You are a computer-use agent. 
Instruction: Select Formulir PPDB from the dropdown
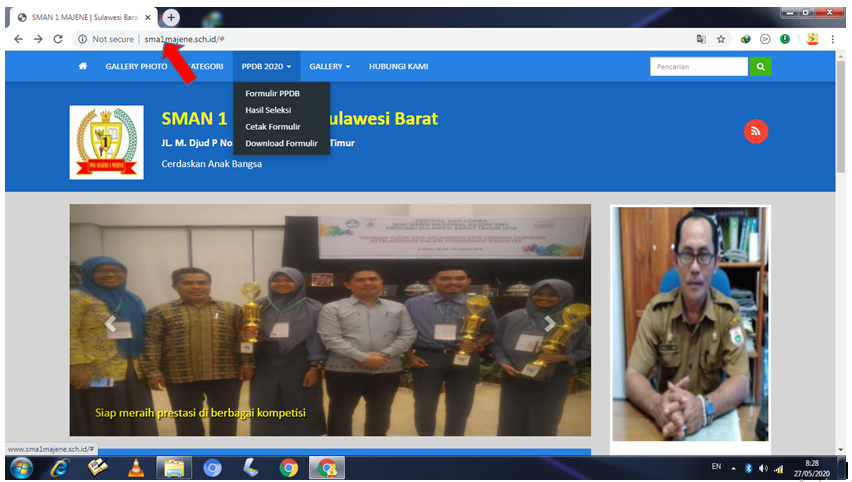coord(272,93)
